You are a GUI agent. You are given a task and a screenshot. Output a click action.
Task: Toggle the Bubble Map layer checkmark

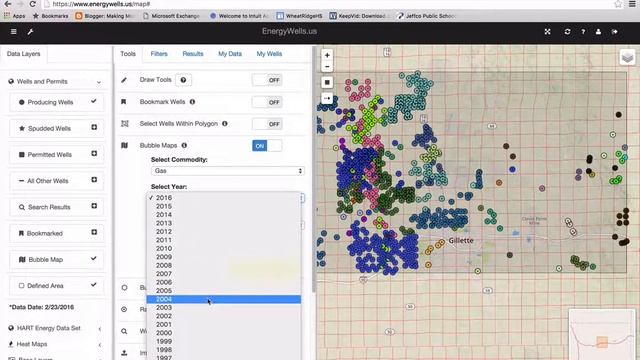(x=94, y=258)
